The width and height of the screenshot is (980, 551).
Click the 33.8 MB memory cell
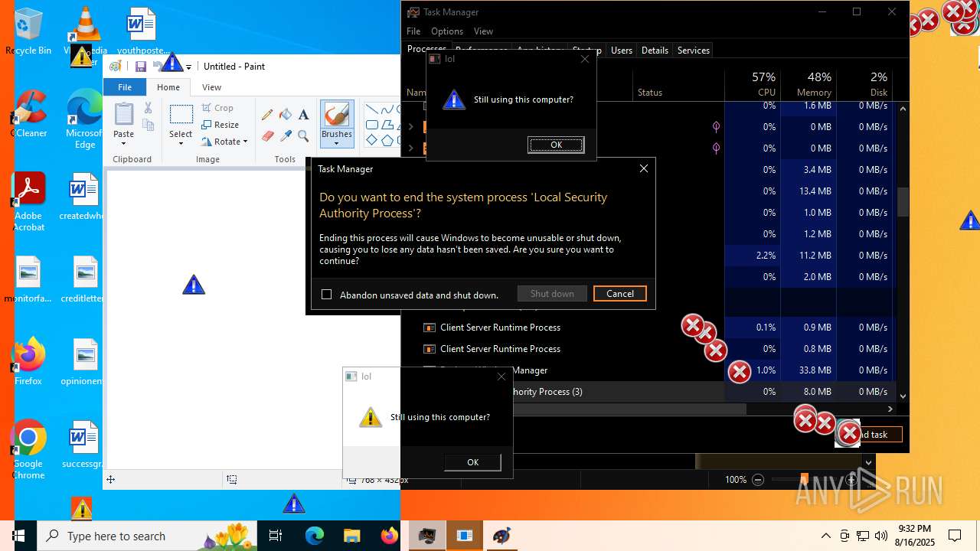tap(808, 370)
